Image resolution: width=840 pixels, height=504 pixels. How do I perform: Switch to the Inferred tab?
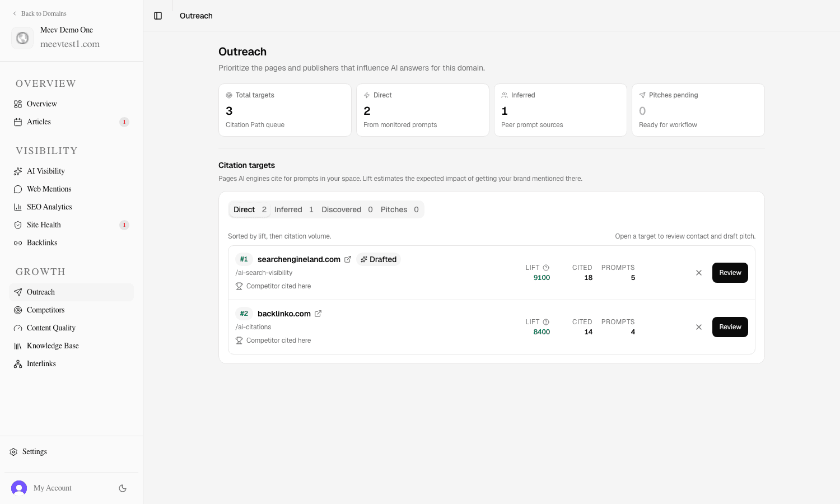tap(294, 209)
